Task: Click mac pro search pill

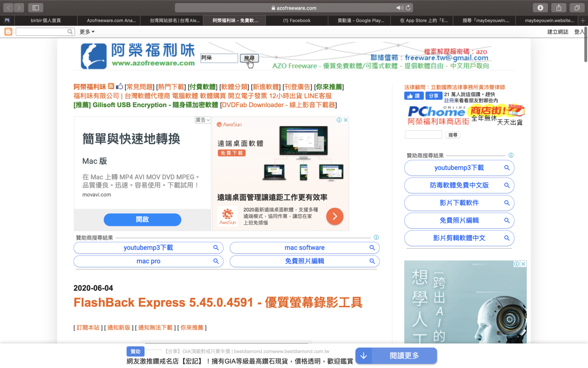Action: tap(148, 261)
